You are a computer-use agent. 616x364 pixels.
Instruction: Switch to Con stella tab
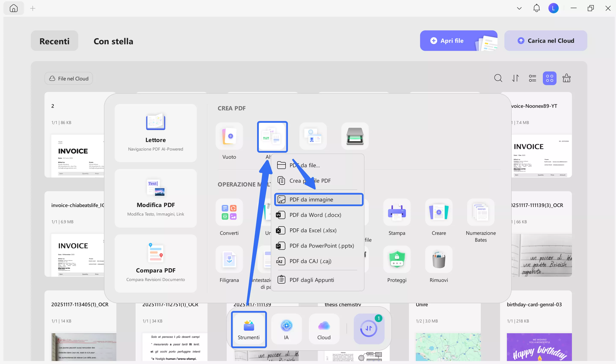pyautogui.click(x=113, y=41)
